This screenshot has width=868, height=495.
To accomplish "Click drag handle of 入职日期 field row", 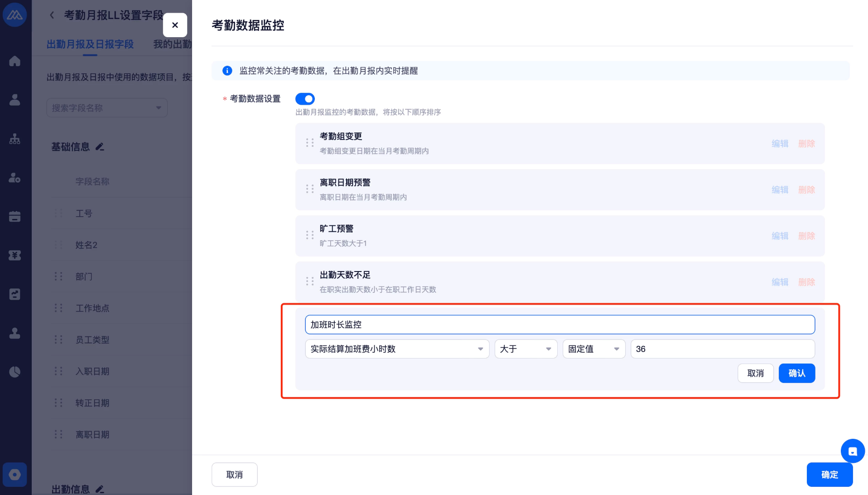I will pyautogui.click(x=58, y=371).
